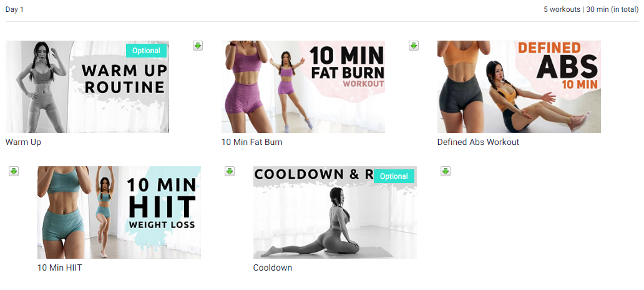Click the 'FAT BURN' text inside the purple workout image
This screenshot has height=290, width=644.
click(347, 72)
